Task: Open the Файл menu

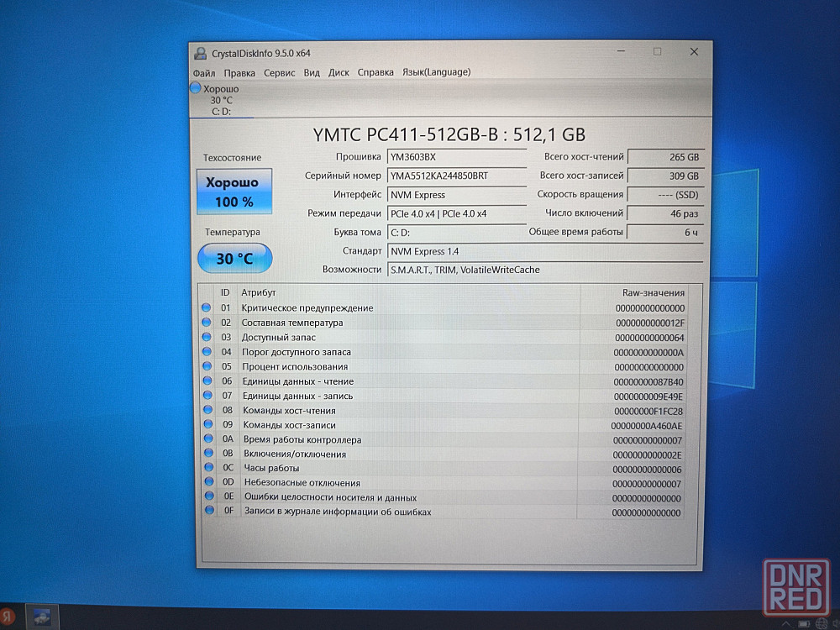Action: (204, 73)
